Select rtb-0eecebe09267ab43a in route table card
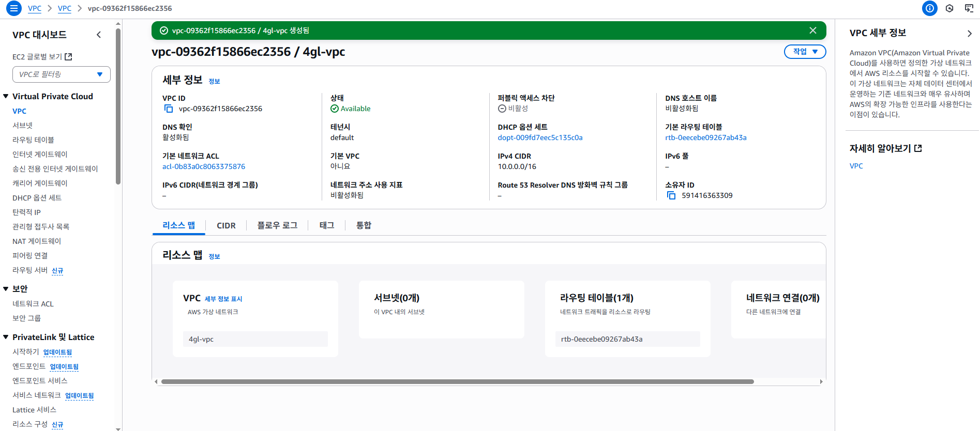 click(x=628, y=339)
